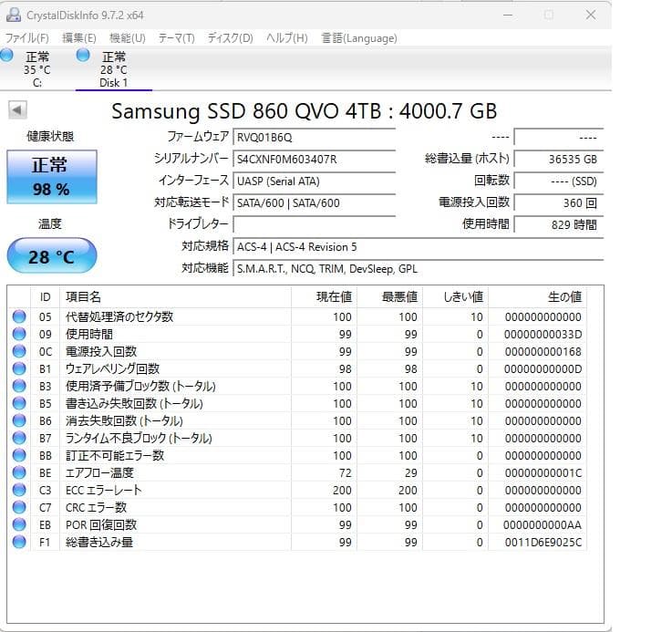Click status orb for ID B1 row
The height and width of the screenshot is (632, 672).
tap(19, 368)
